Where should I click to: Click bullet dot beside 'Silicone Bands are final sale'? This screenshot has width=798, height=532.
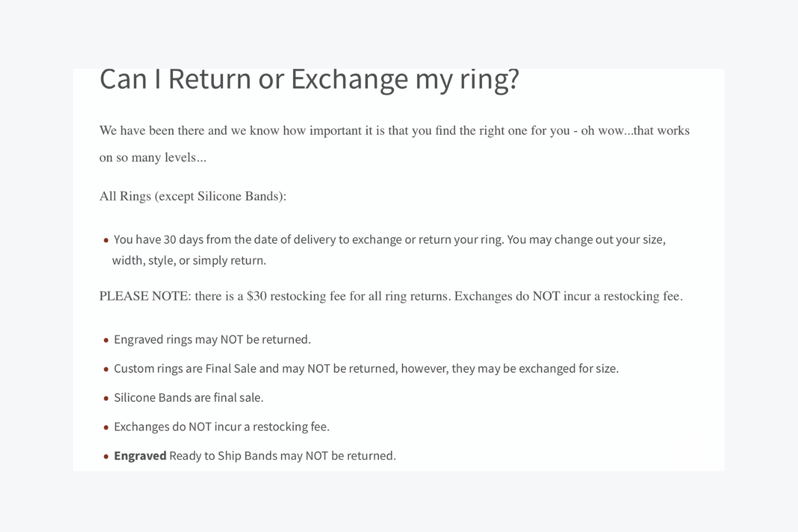[106, 398]
